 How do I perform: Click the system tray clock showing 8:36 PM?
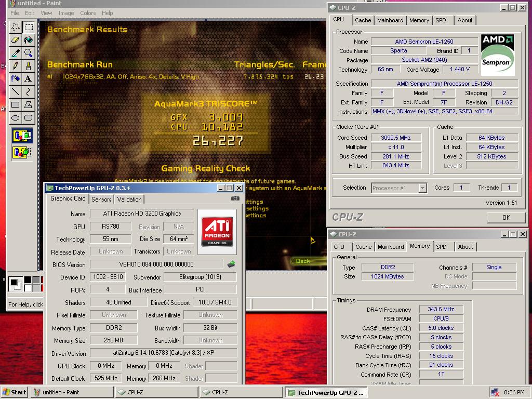click(x=514, y=393)
